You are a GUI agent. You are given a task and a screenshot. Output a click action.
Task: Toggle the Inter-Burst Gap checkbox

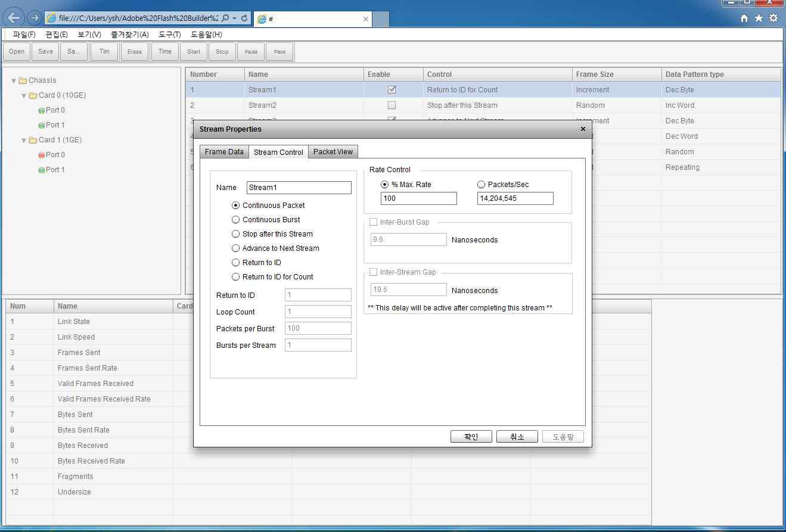tap(373, 222)
